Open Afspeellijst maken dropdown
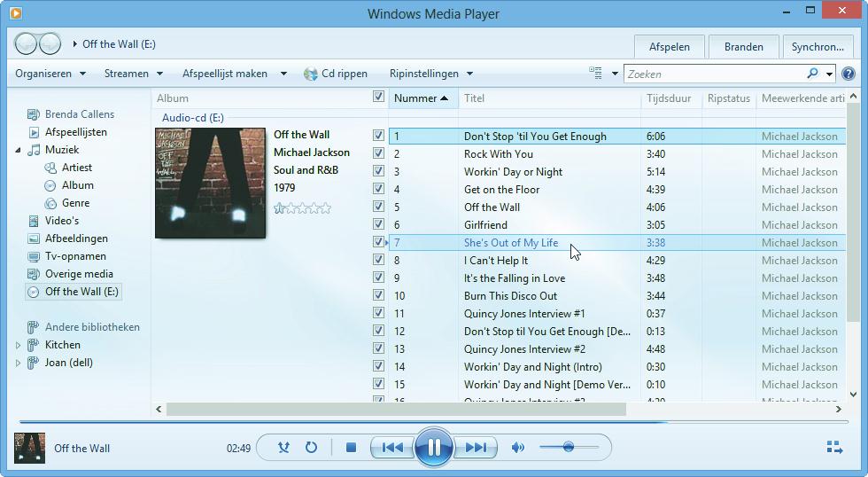 (x=235, y=74)
